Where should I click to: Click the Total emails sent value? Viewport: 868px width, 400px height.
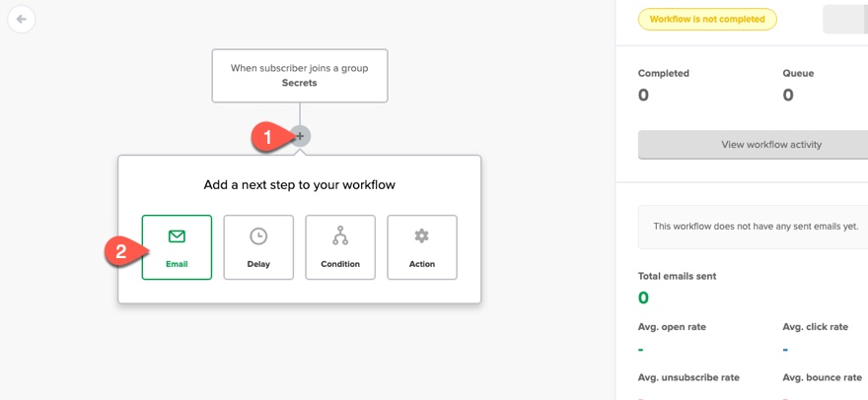[644, 298]
